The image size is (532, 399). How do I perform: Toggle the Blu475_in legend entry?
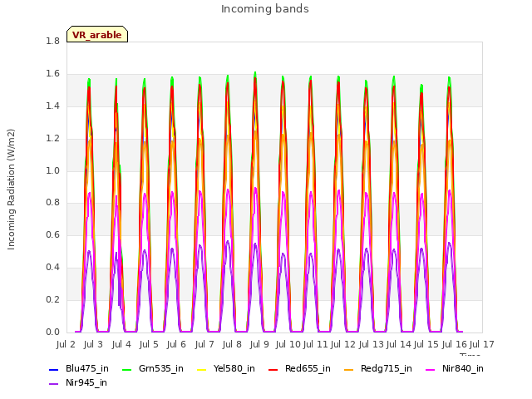click(79, 368)
